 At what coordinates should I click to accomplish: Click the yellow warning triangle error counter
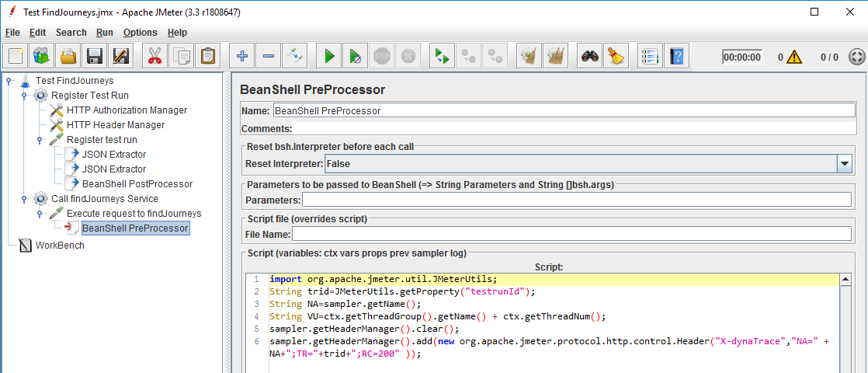(x=794, y=57)
